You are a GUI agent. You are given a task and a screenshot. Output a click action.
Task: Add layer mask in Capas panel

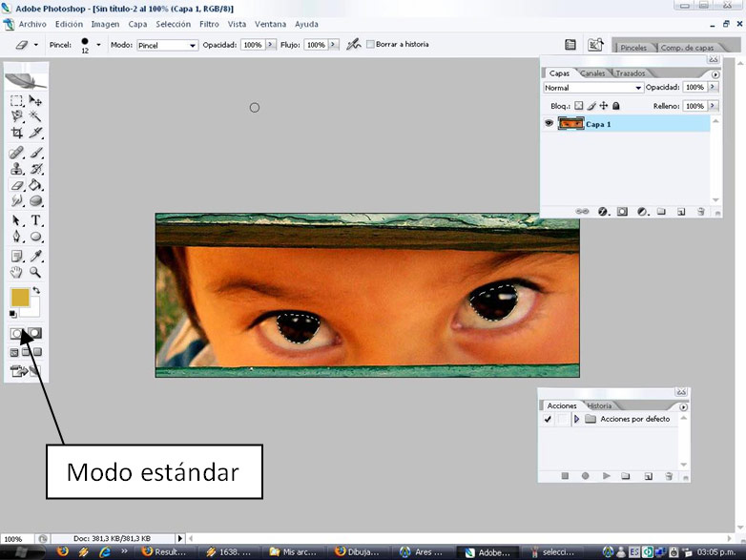pos(622,212)
